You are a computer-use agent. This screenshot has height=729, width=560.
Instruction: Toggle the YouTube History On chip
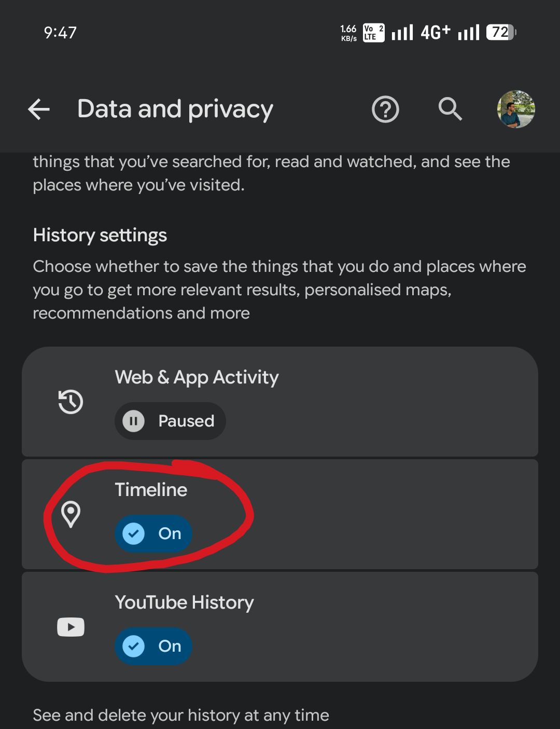click(153, 646)
